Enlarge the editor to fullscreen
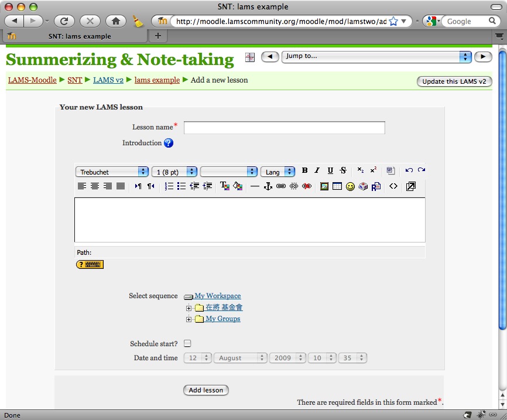The image size is (507, 420). pyautogui.click(x=411, y=186)
